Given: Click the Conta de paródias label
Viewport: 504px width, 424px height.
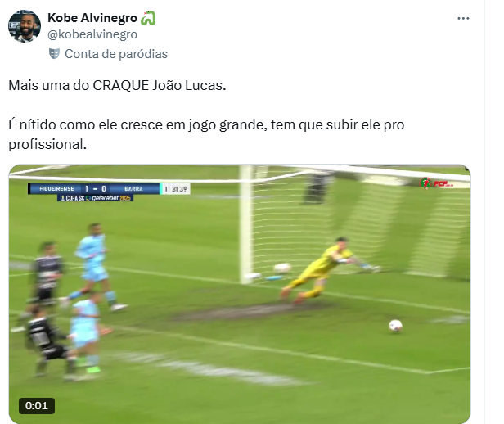Looking at the screenshot, I should (x=116, y=54).
